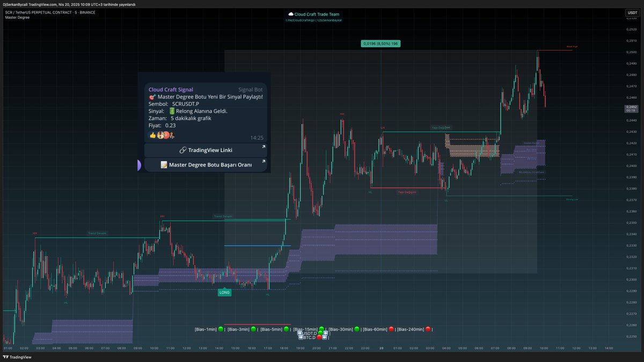
Task: Click the green Bias-1min status dot
Action: pos(221,329)
